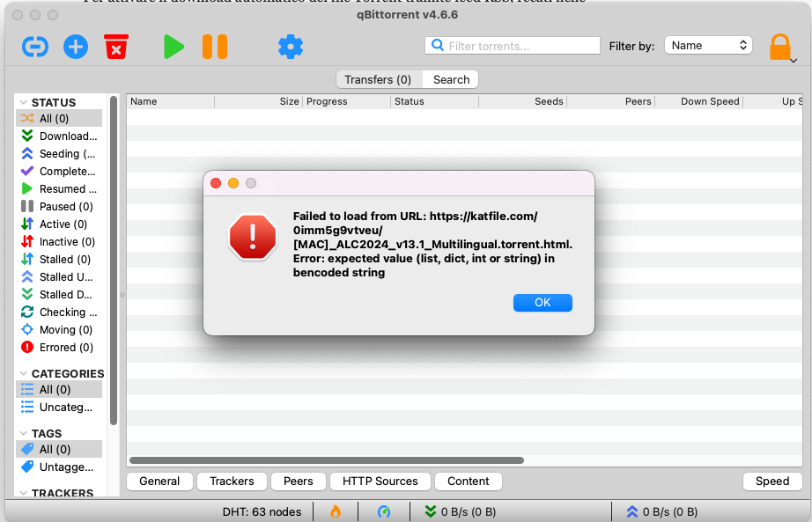Select the Completed status filter

tap(59, 172)
